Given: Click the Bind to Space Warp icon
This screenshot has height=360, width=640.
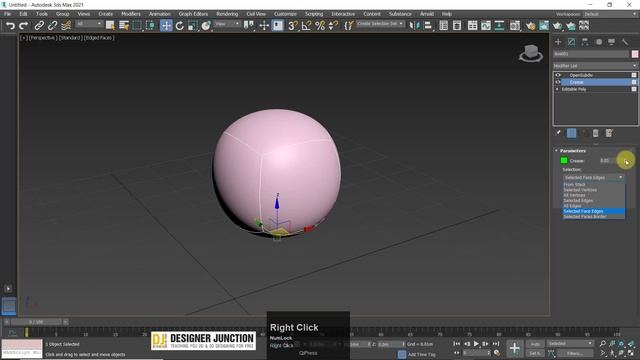Looking at the screenshot, I should tap(66, 26).
